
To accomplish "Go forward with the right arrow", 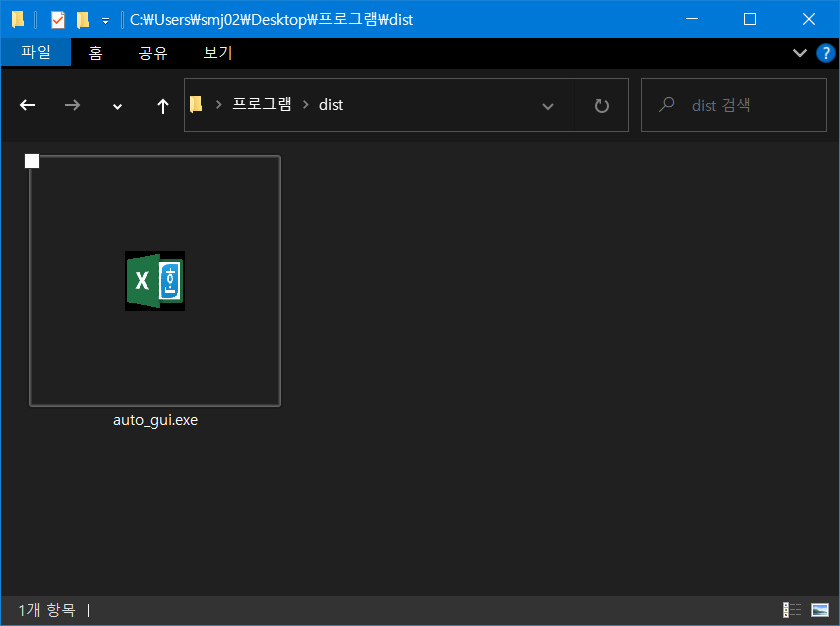I will click(x=72, y=105).
